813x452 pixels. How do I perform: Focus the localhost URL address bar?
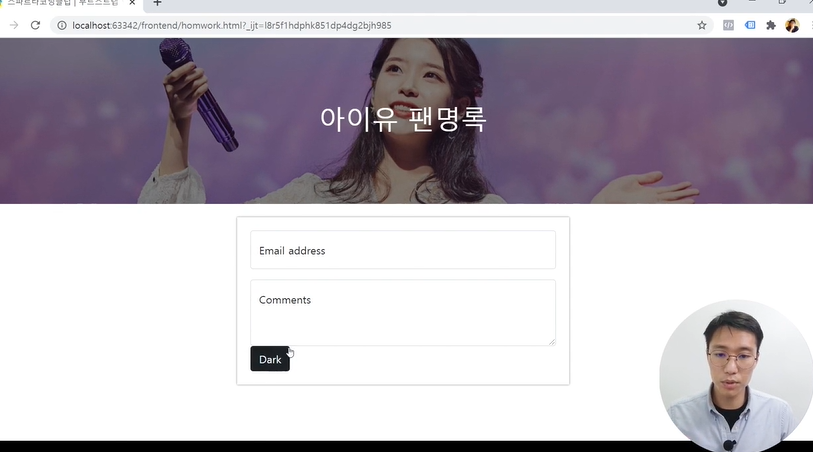[x=382, y=25]
